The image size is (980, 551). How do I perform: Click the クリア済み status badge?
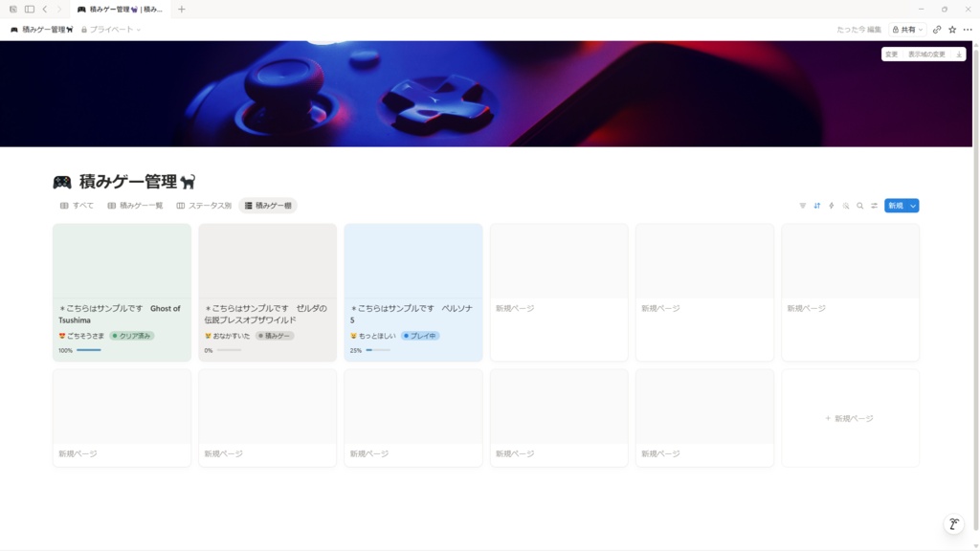pos(132,336)
